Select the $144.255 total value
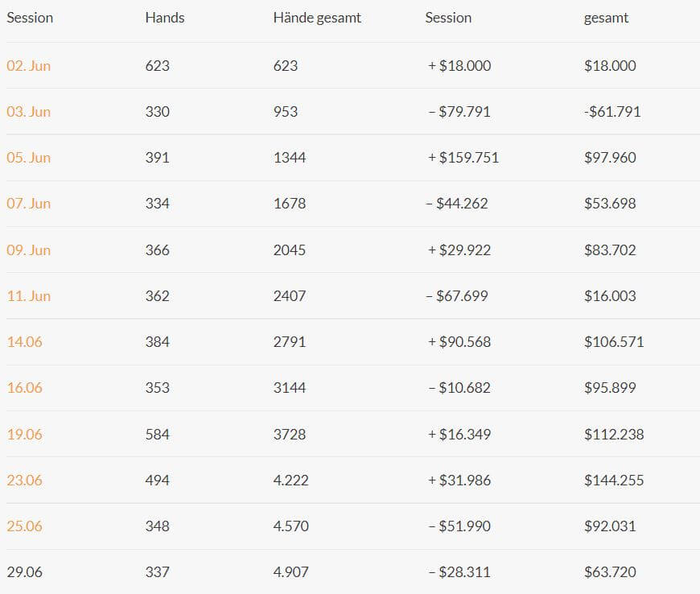 pos(614,481)
